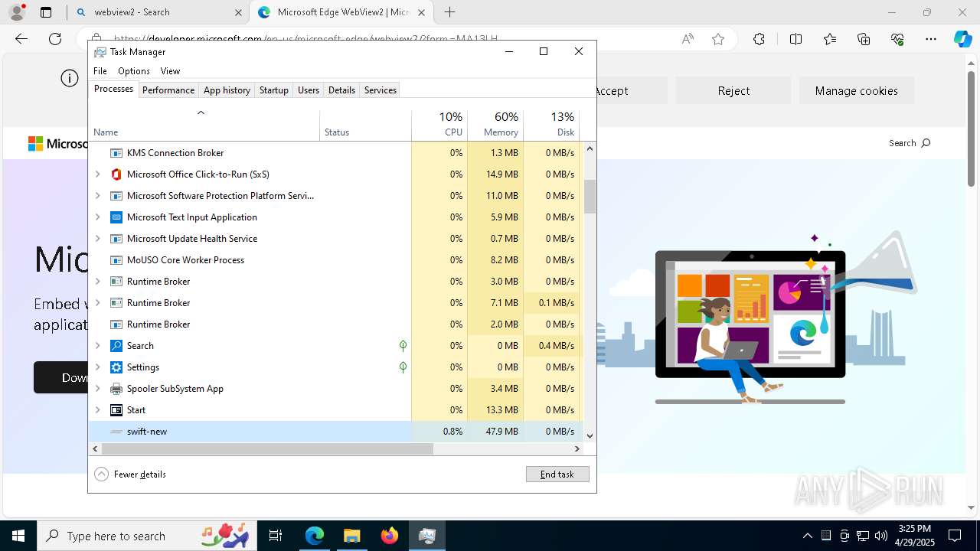Sort processes by Name column header
Image resolution: width=980 pixels, height=551 pixels.
204,125
